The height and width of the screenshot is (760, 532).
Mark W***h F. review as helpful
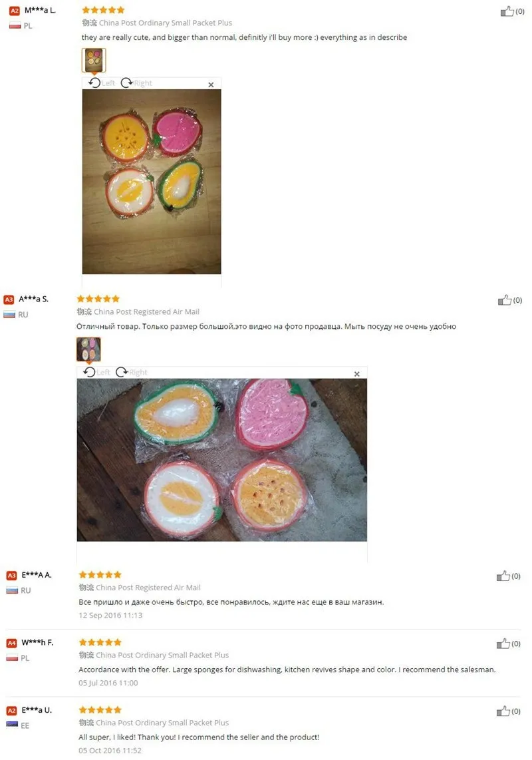pos(503,643)
